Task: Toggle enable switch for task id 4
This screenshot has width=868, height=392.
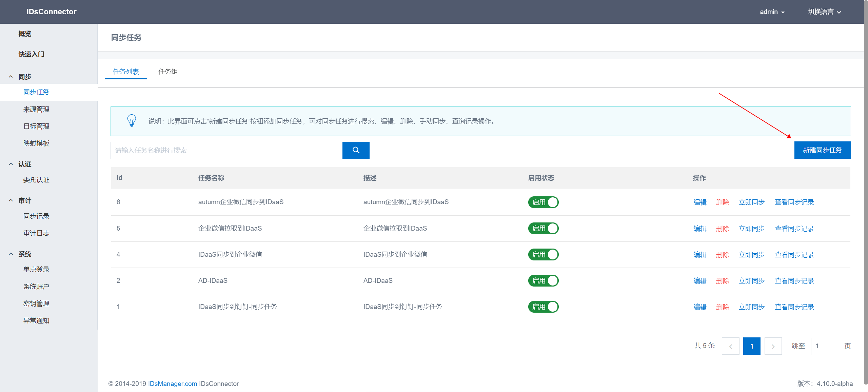Action: 543,254
